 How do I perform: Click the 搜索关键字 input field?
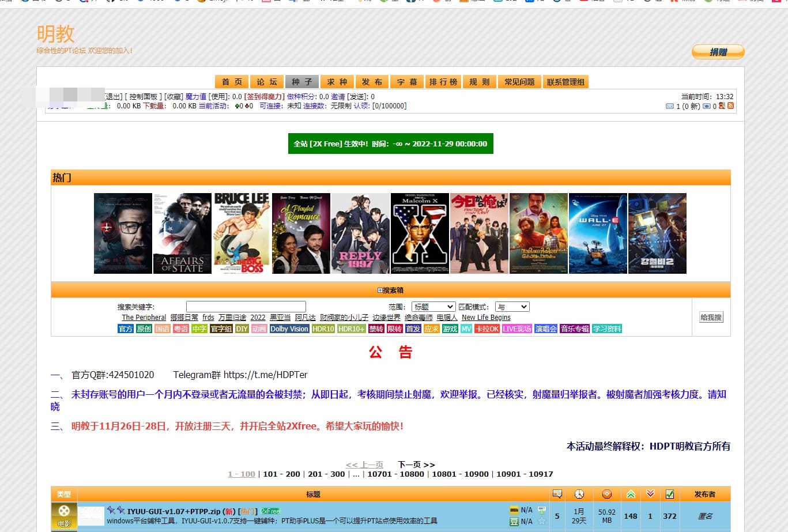tap(246, 307)
